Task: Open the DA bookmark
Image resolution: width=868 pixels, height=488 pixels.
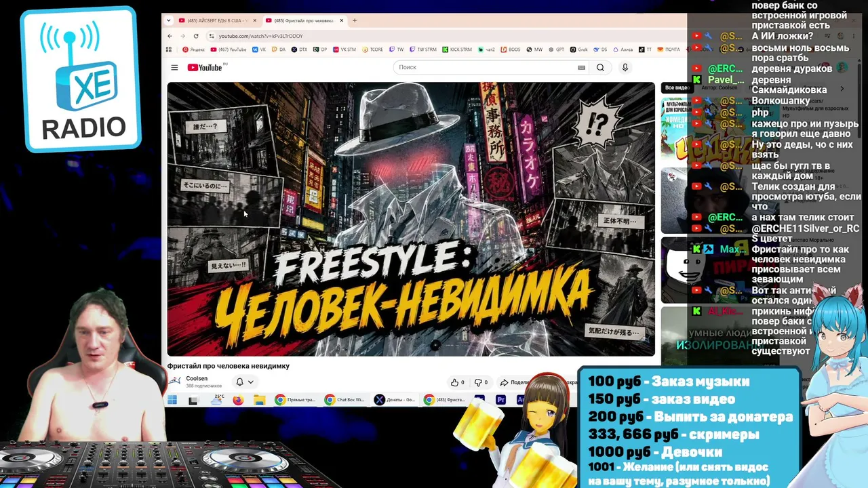Action: click(x=279, y=49)
